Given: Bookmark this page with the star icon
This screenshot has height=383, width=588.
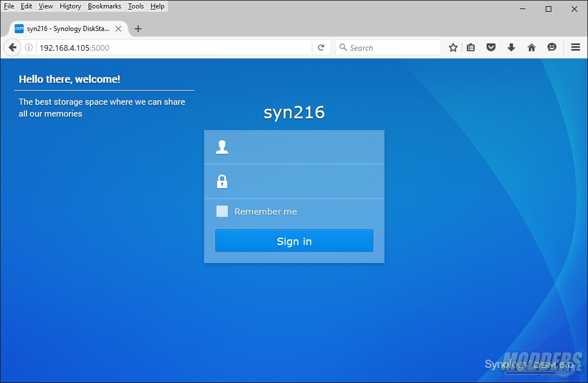Looking at the screenshot, I should (x=453, y=48).
